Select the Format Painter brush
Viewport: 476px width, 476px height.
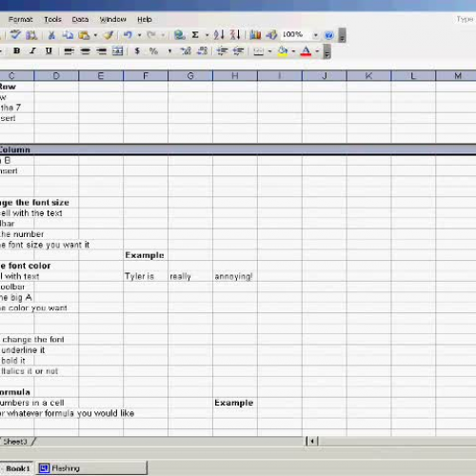109,34
